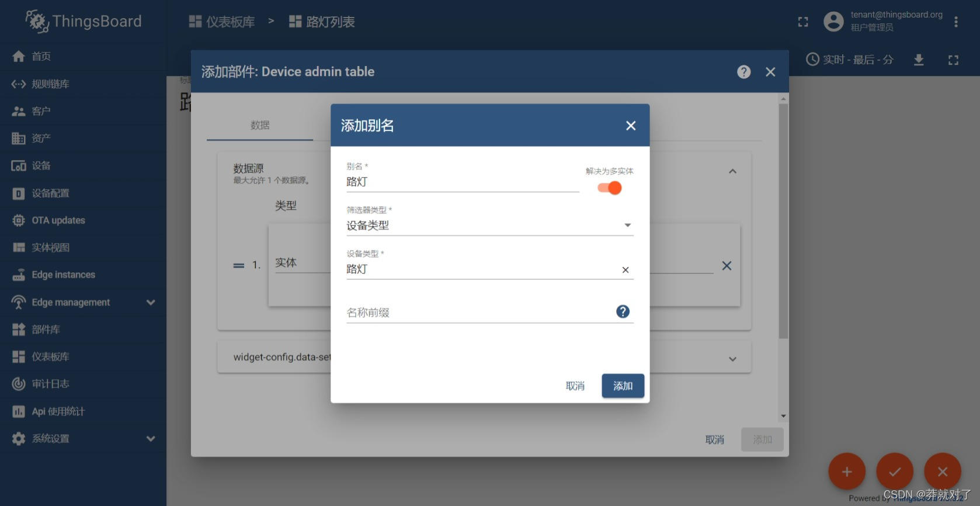The height and width of the screenshot is (506, 980).
Task: Select the 数据 tab
Action: [x=260, y=125]
